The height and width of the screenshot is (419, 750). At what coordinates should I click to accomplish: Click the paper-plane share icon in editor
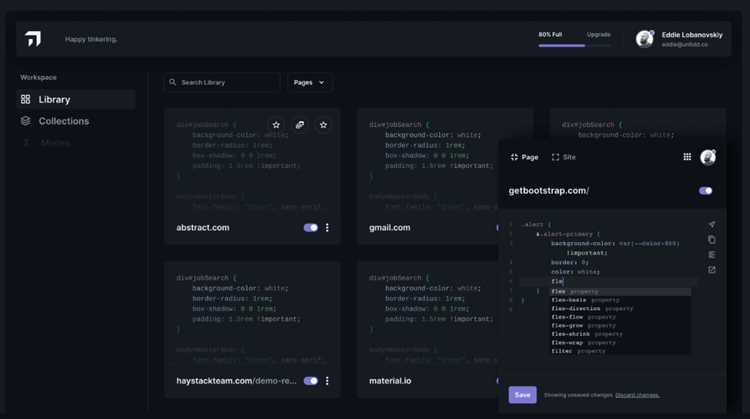(x=712, y=224)
